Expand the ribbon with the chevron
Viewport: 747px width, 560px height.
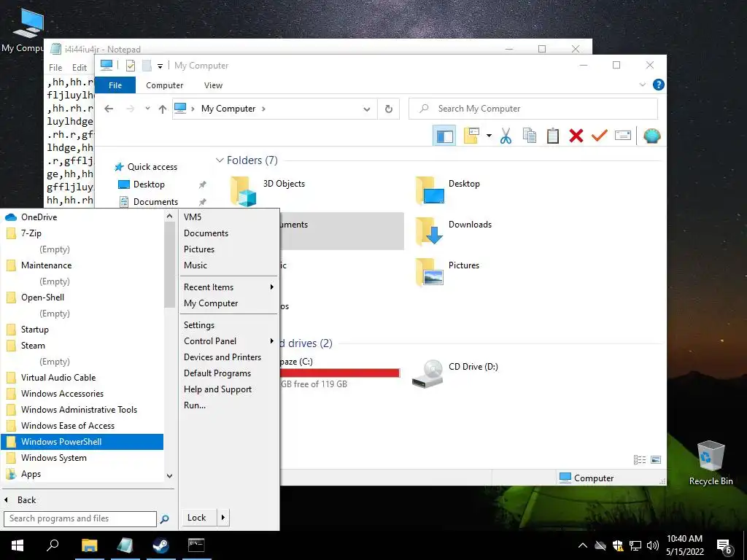642,85
